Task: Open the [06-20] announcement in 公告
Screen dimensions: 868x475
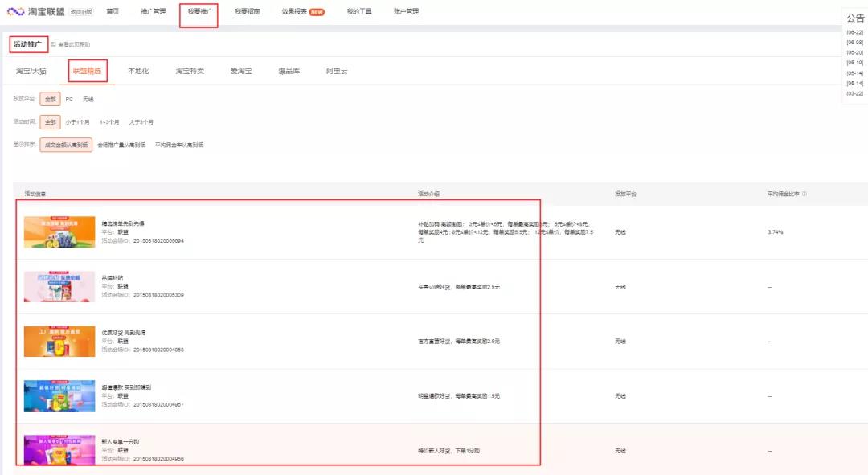Action: tap(854, 52)
